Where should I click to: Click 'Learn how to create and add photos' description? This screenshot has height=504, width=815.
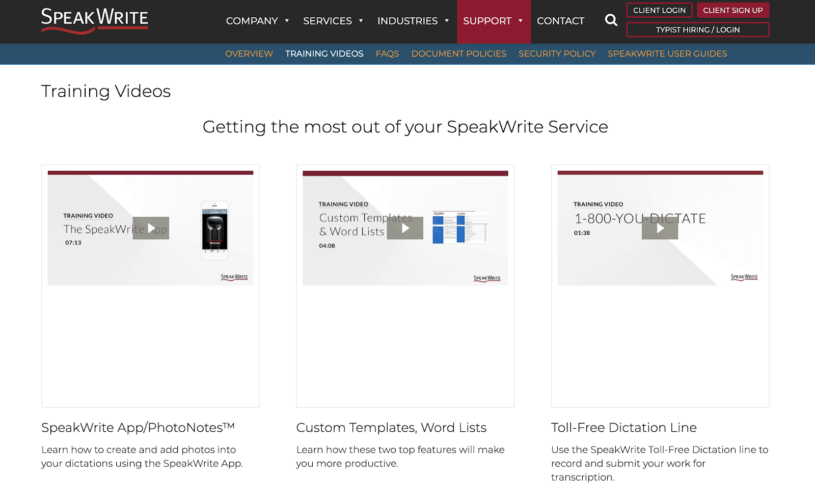[x=142, y=457]
